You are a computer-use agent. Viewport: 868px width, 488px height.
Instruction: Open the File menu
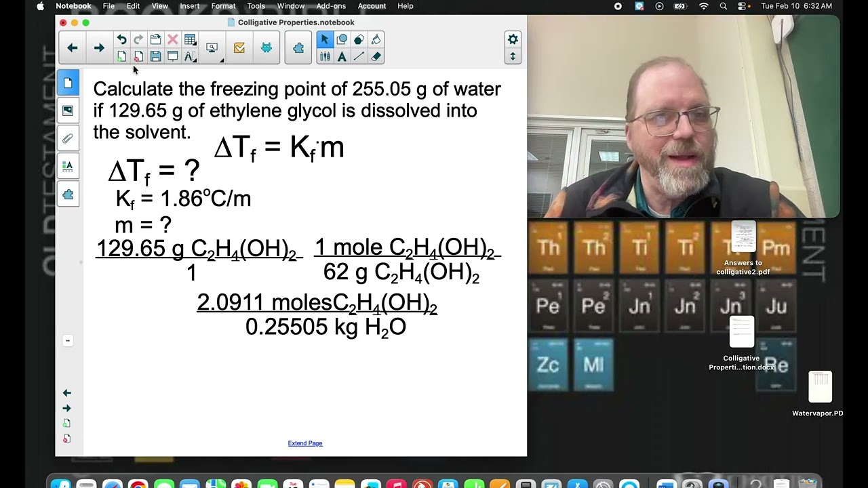tap(108, 6)
